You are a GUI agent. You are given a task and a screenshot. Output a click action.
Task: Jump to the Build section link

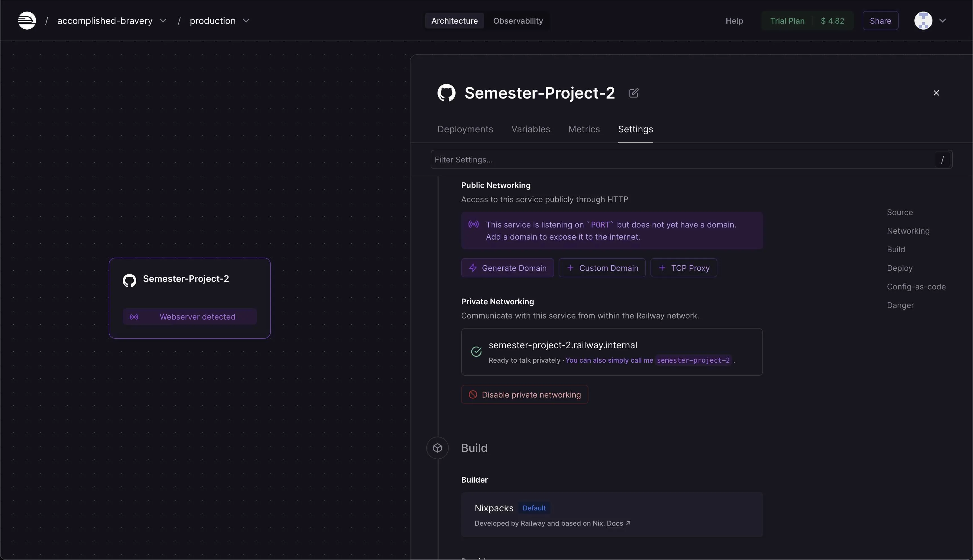896,250
